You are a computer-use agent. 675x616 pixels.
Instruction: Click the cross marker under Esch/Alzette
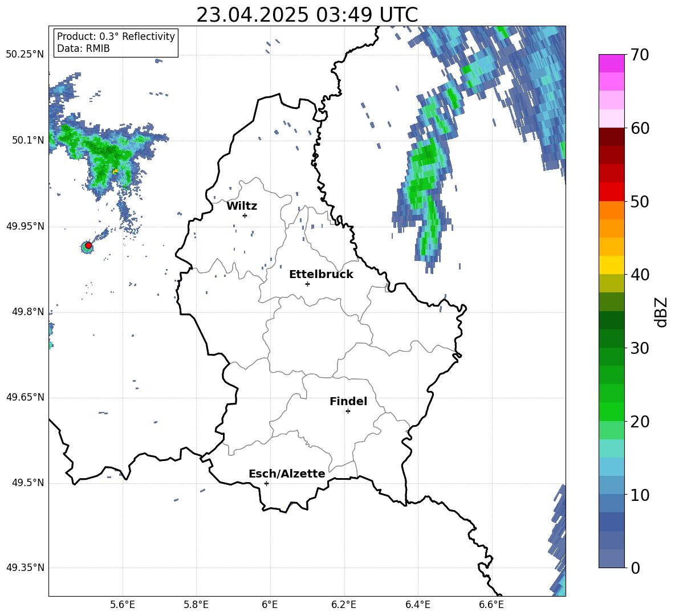266,483
